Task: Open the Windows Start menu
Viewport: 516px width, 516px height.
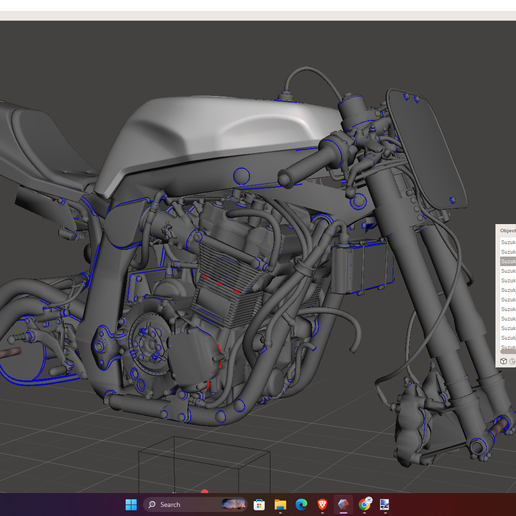Action: (x=131, y=505)
